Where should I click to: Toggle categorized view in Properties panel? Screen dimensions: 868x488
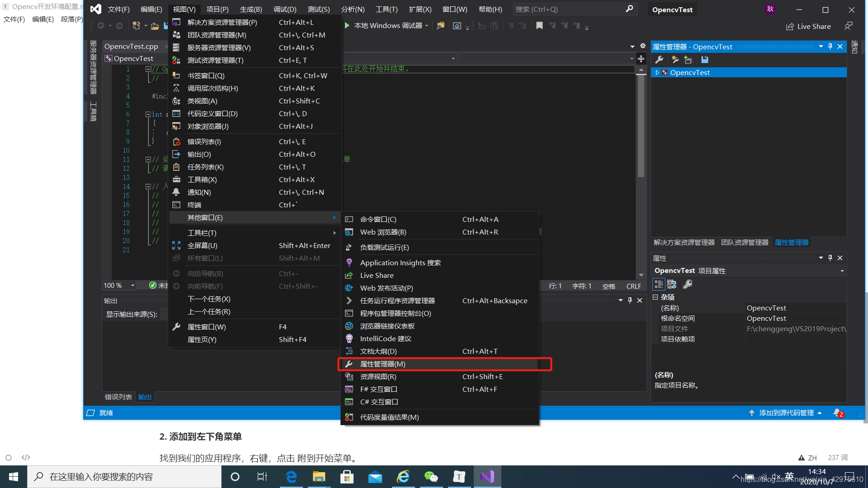coord(659,284)
